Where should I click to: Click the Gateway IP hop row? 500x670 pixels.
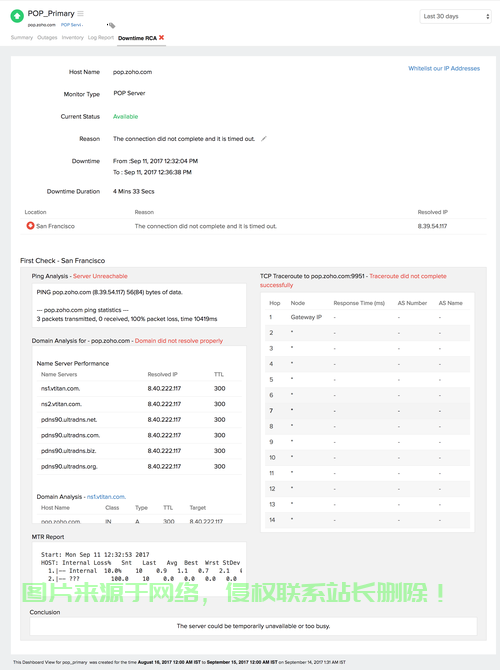[367, 317]
